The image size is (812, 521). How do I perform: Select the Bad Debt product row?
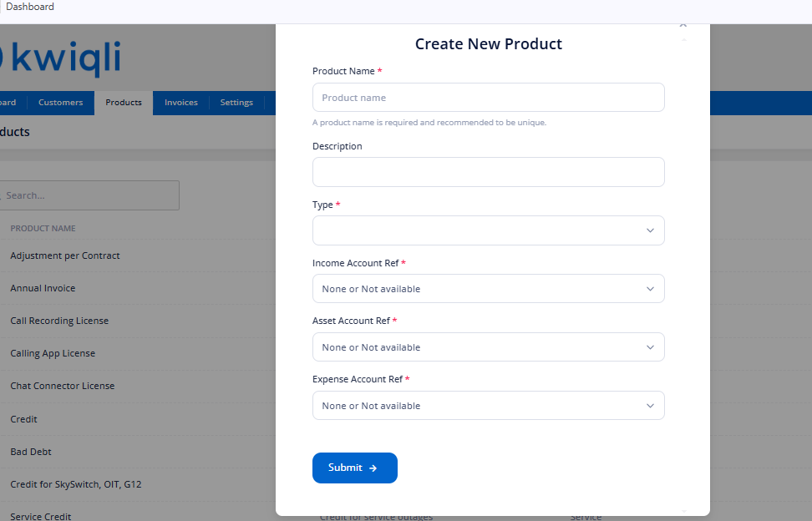tap(31, 452)
